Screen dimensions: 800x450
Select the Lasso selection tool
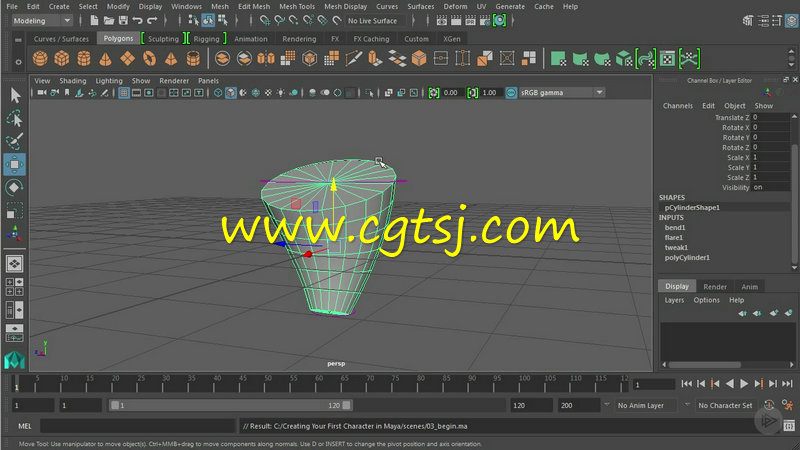15,118
